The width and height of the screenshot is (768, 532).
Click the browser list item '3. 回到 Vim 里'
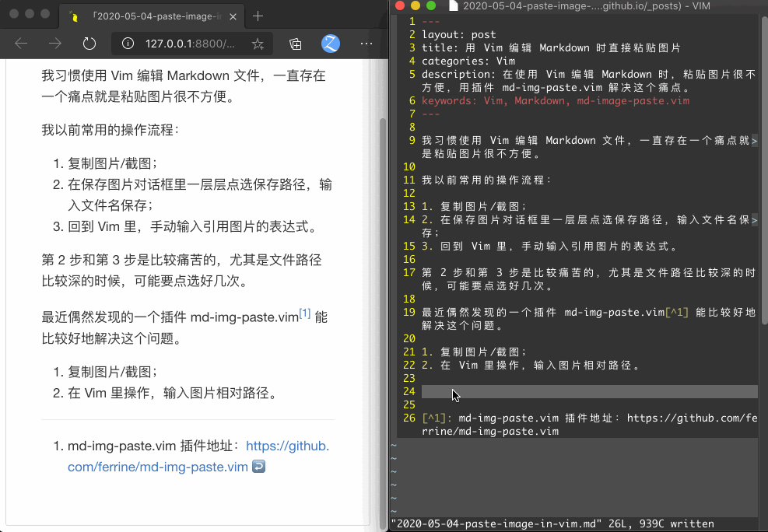(186, 226)
